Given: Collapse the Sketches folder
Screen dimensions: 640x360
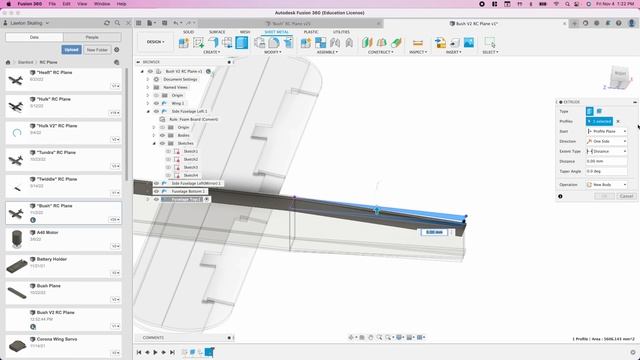Looking at the screenshot, I should pos(154,143).
